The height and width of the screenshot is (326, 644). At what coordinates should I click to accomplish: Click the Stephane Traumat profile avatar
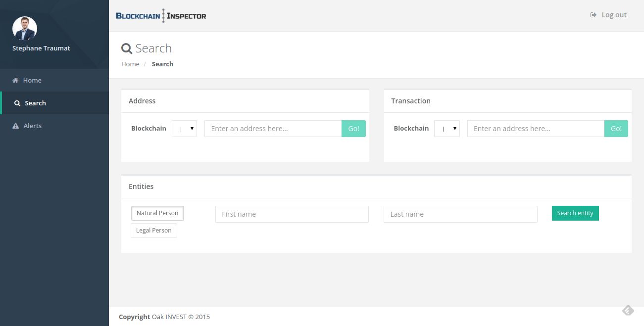click(25, 29)
